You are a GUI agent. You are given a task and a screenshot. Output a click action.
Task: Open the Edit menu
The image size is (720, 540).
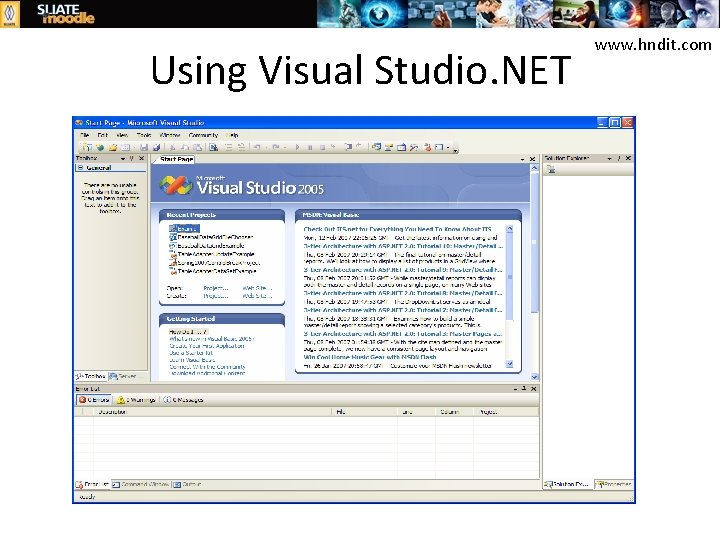[x=102, y=135]
